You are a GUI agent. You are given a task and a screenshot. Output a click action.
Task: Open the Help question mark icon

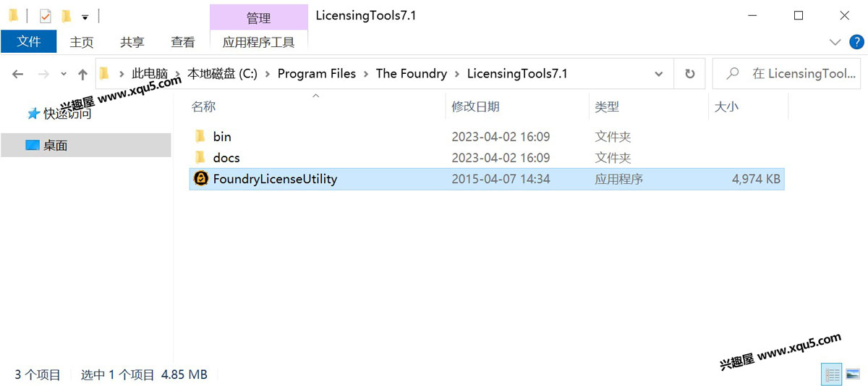[x=856, y=42]
